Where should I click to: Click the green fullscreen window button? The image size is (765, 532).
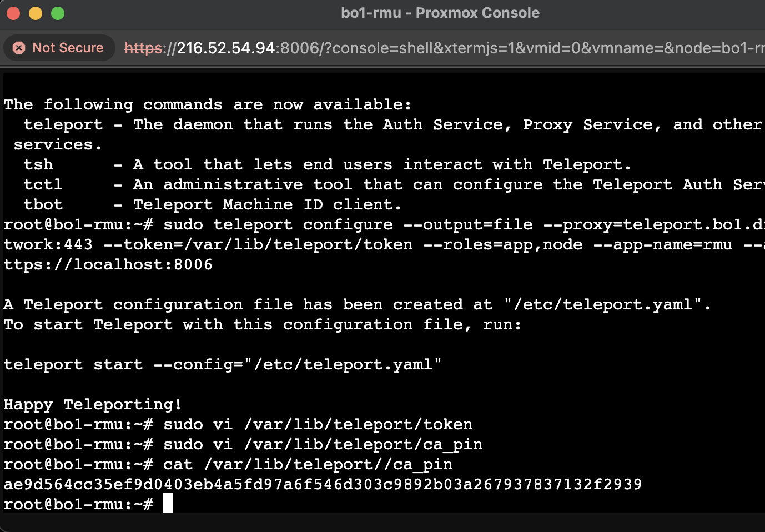tap(58, 13)
